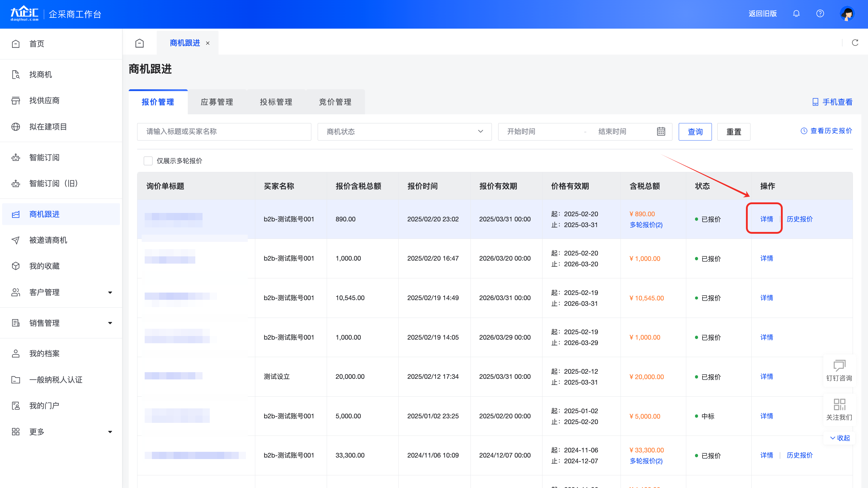Open notifications bell in header
The width and height of the screenshot is (868, 488).
point(796,14)
